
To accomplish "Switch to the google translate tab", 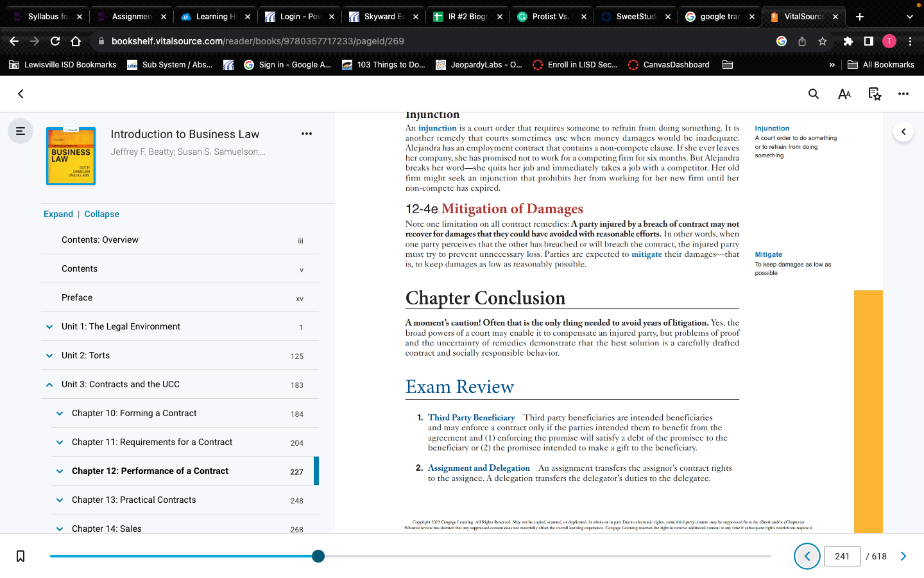I will tap(719, 17).
